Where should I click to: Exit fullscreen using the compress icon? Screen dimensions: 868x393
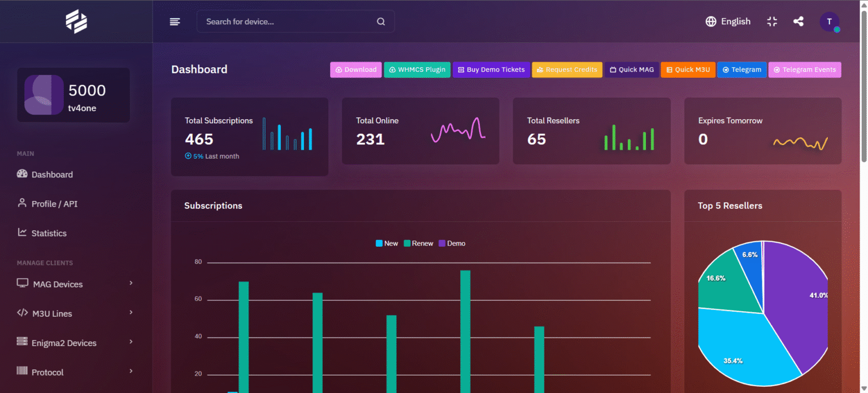(x=772, y=21)
